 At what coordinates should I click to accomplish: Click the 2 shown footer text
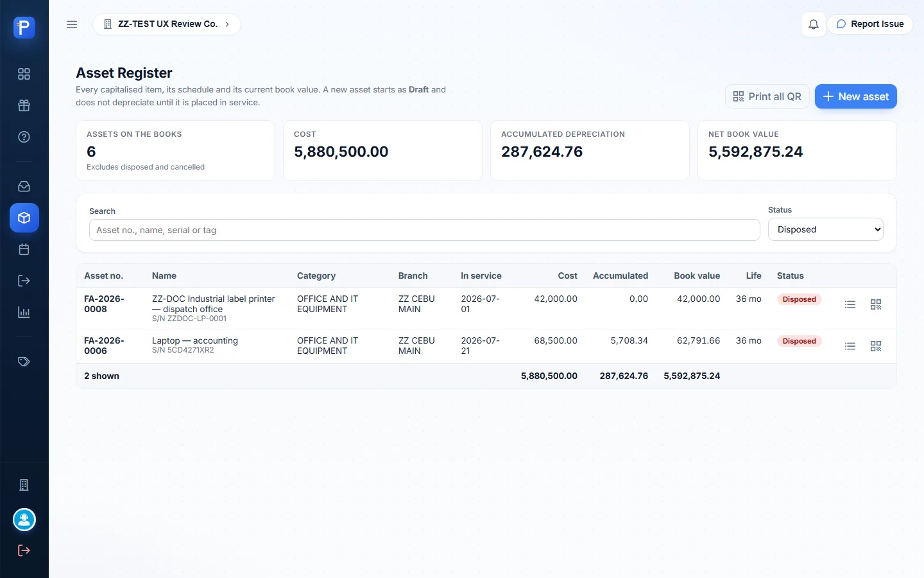click(101, 376)
